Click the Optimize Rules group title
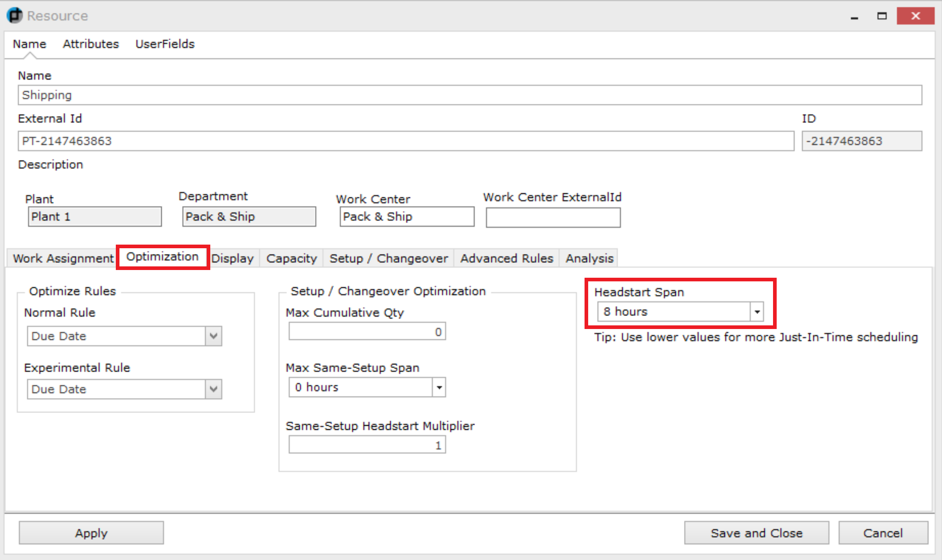The height and width of the screenshot is (560, 942). tap(73, 291)
